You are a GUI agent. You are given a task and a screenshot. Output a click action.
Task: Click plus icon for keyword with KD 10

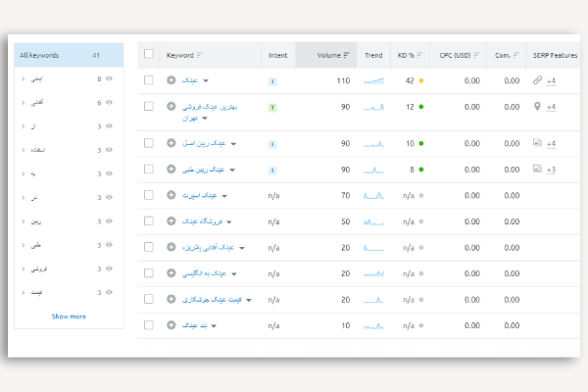click(171, 143)
